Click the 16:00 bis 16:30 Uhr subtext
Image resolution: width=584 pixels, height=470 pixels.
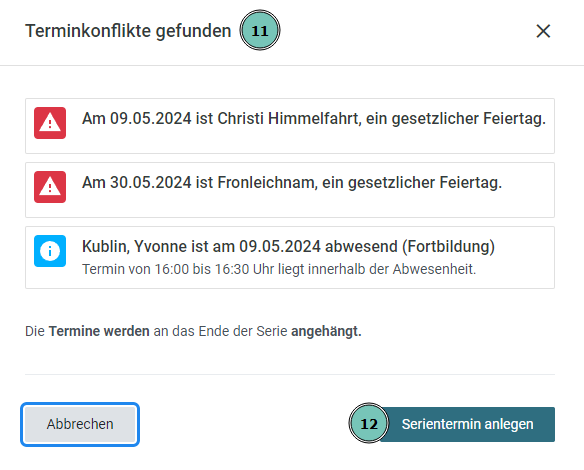(279, 269)
